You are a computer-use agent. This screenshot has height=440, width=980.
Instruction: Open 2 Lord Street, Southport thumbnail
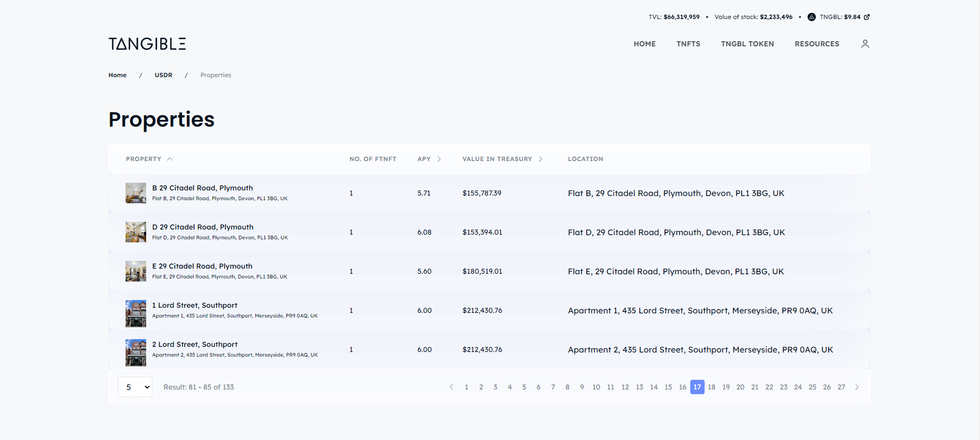[x=136, y=353]
